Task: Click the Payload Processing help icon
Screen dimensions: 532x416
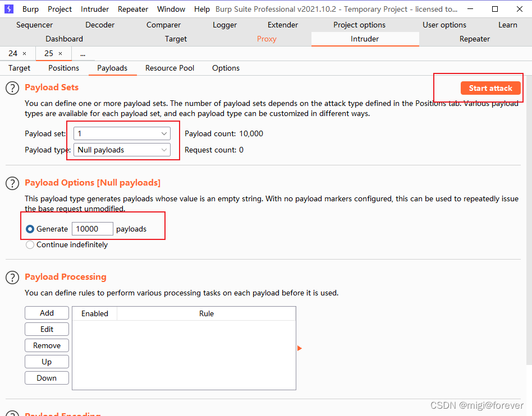Action: coord(12,278)
